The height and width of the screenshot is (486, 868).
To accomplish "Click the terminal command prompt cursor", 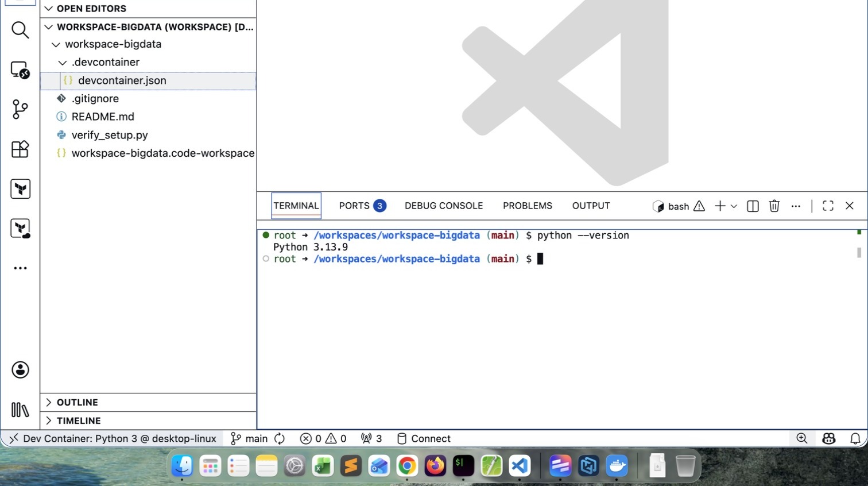I will [540, 259].
